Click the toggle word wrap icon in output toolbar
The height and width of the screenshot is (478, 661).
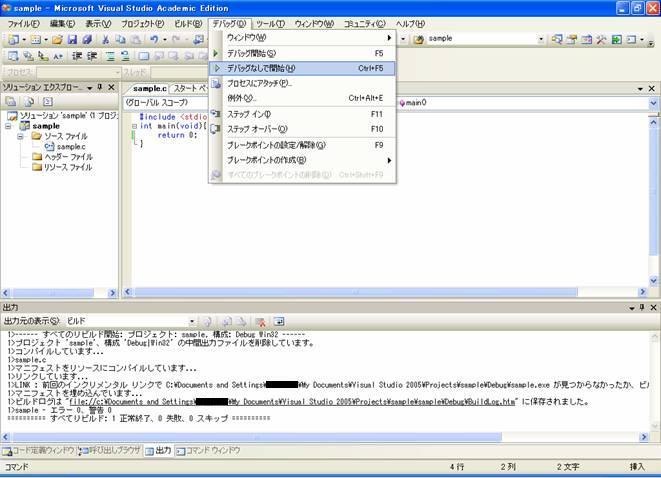point(279,320)
